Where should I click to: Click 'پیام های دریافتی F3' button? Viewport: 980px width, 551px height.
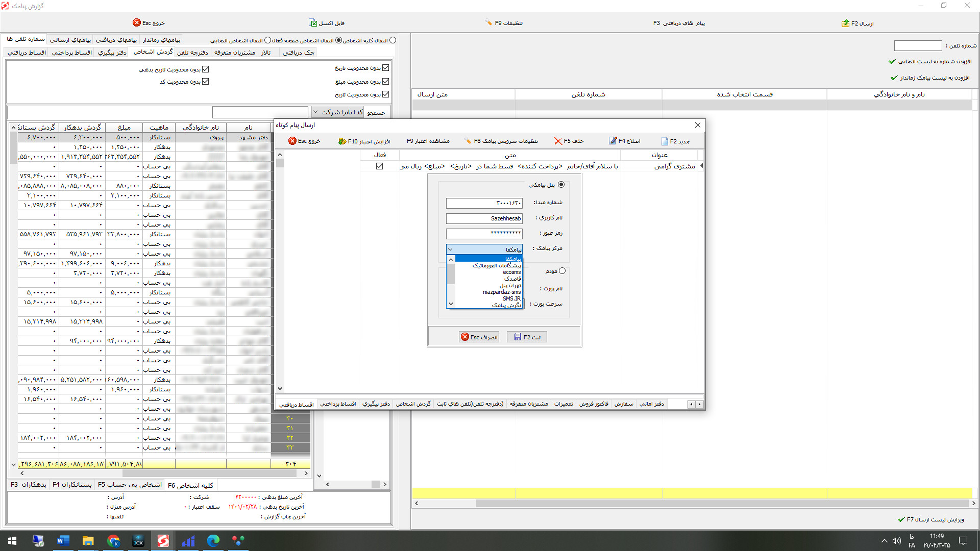[x=679, y=23]
